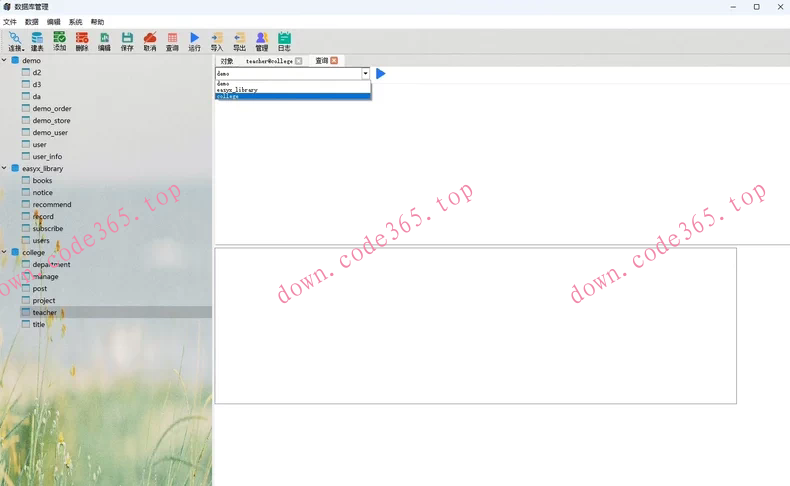Viewport: 790px width, 486px height.
Task: Click the 查询 (query) toolbar icon
Action: (x=172, y=41)
